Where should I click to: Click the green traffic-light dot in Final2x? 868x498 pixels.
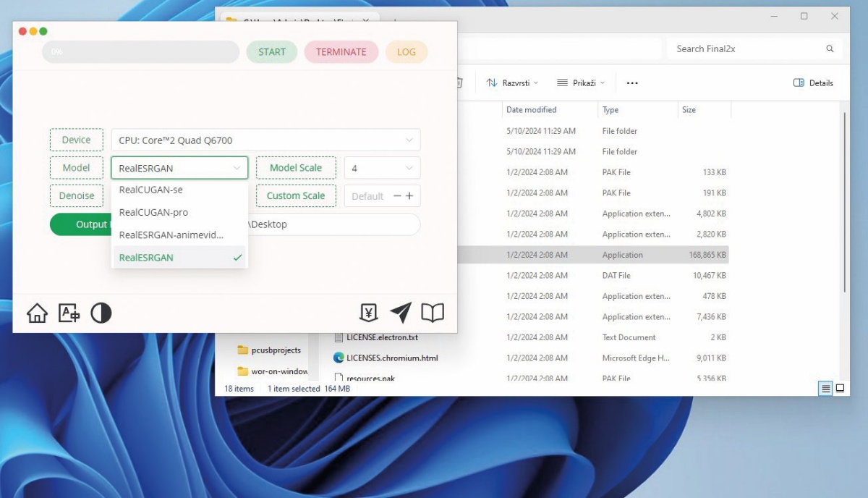click(43, 31)
